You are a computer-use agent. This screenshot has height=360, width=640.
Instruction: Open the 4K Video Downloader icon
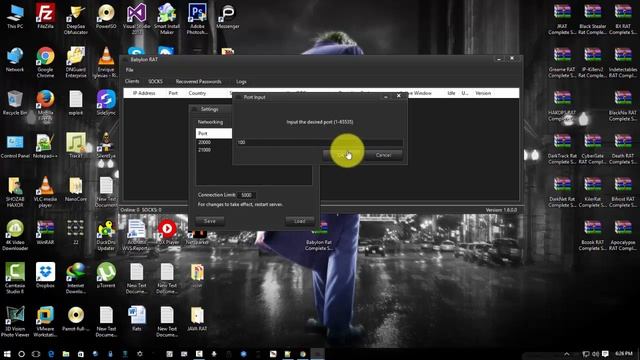tap(15, 235)
